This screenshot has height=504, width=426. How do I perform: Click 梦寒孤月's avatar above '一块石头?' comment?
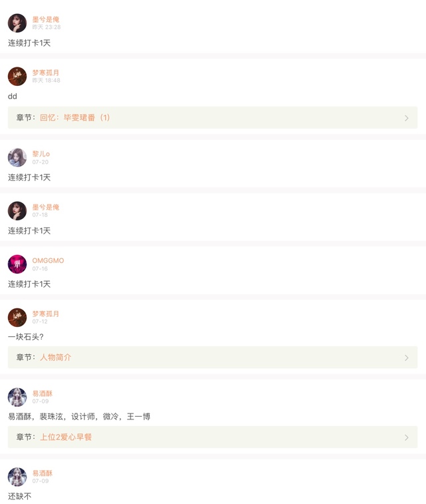click(17, 318)
